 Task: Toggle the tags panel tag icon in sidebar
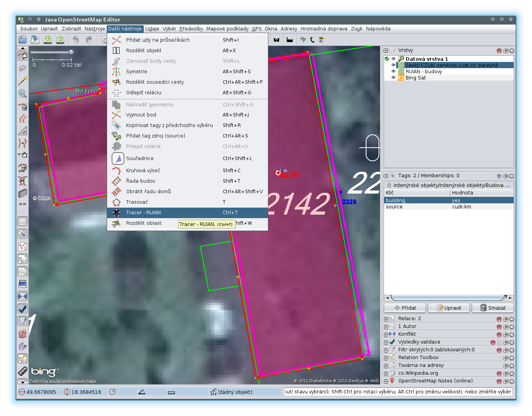click(x=23, y=234)
